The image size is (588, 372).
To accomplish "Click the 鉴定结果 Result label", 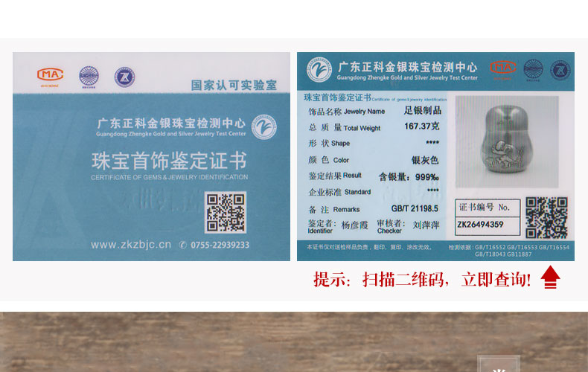I will 335,176.
